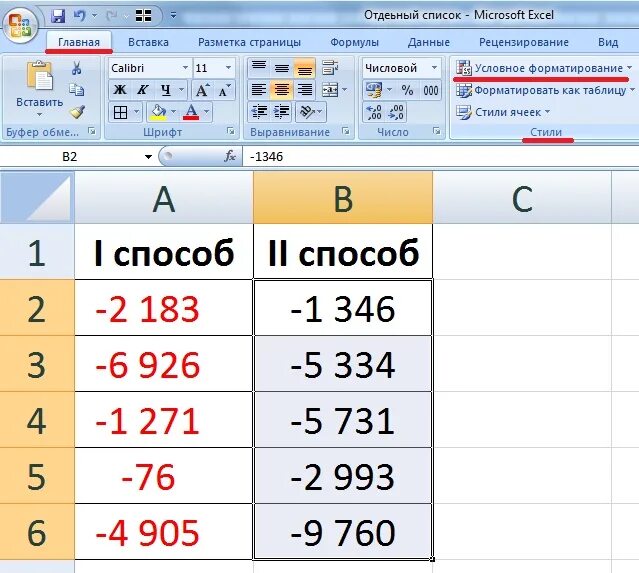This screenshot has height=573, width=639.
Task: Toggle bold Ж formatting
Action: point(120,90)
